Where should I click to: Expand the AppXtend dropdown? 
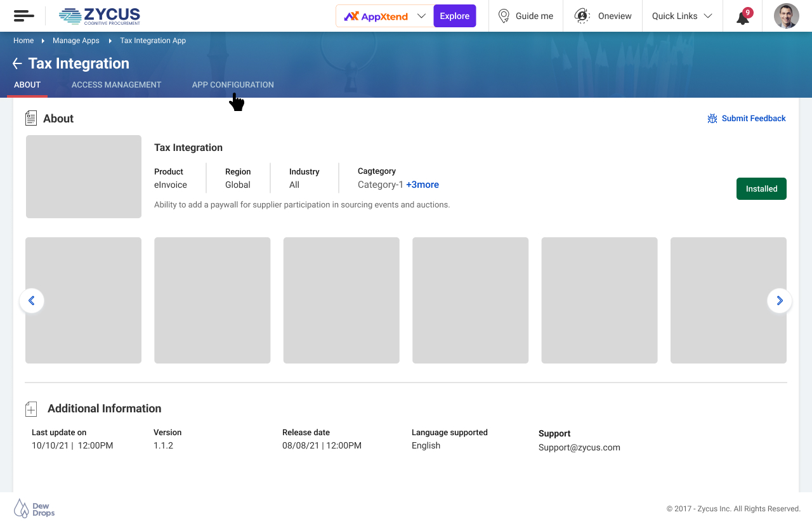[x=421, y=16]
